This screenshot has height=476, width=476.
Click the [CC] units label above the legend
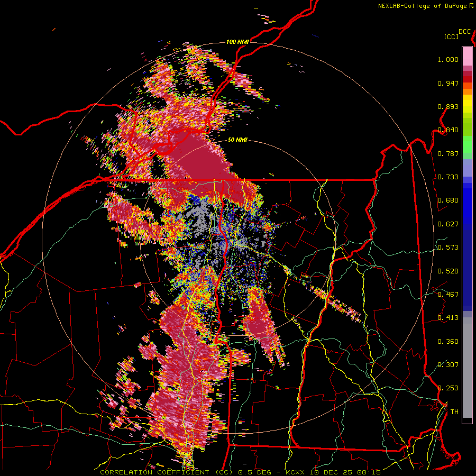(452, 36)
